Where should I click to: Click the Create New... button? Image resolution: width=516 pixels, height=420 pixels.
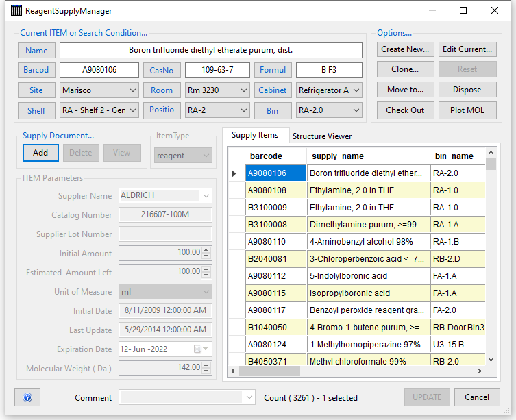coord(405,49)
